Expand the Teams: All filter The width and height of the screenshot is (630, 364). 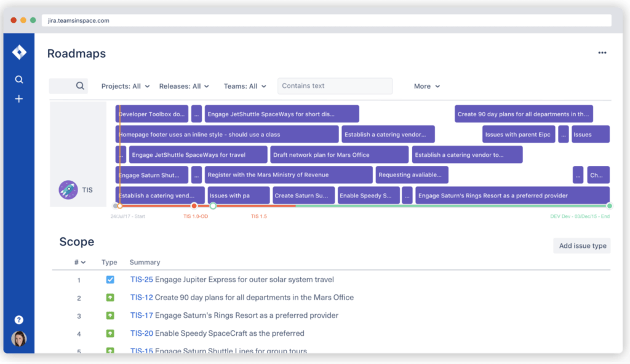(245, 86)
